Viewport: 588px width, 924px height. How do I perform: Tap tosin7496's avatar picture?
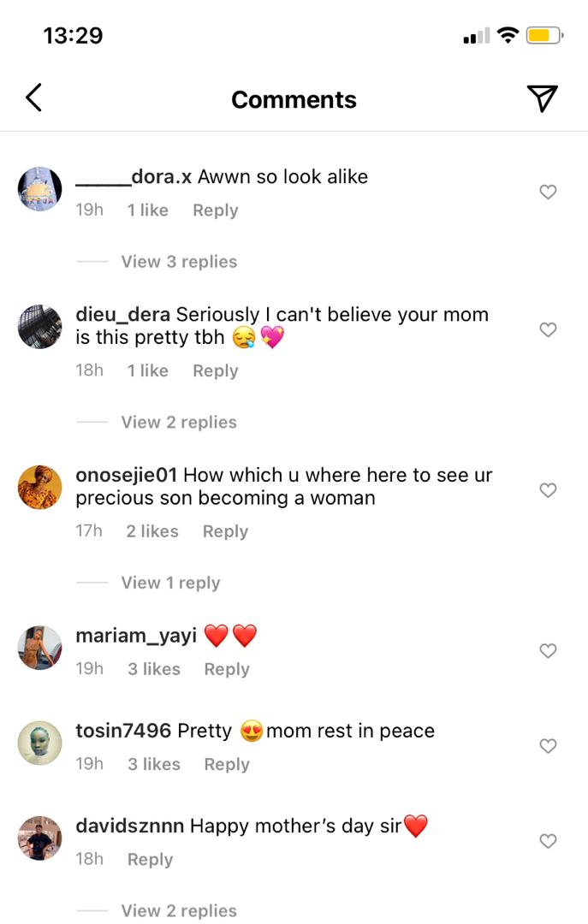(x=40, y=743)
